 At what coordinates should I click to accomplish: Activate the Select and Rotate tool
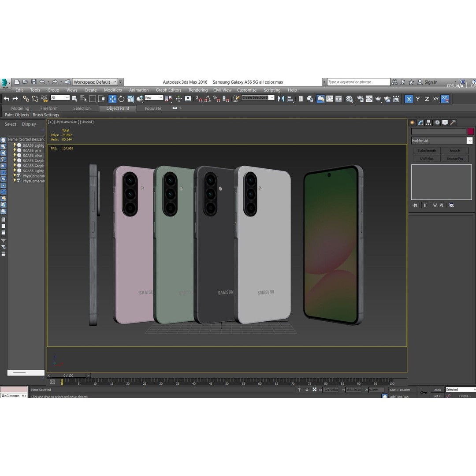click(x=122, y=99)
